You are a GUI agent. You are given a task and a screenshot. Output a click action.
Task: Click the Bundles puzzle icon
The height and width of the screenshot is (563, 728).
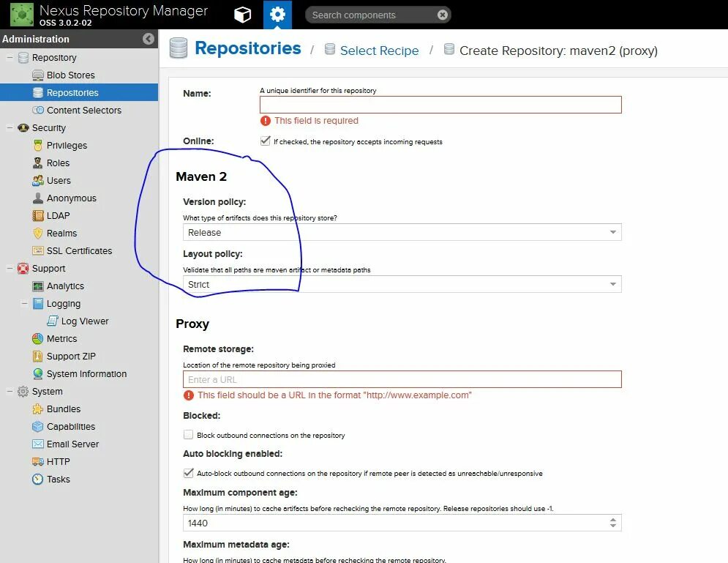click(37, 409)
